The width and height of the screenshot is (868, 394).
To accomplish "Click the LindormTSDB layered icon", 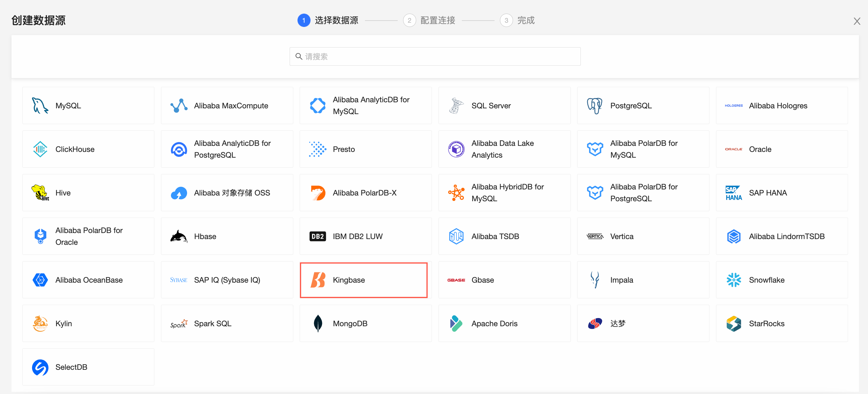I will tap(734, 236).
